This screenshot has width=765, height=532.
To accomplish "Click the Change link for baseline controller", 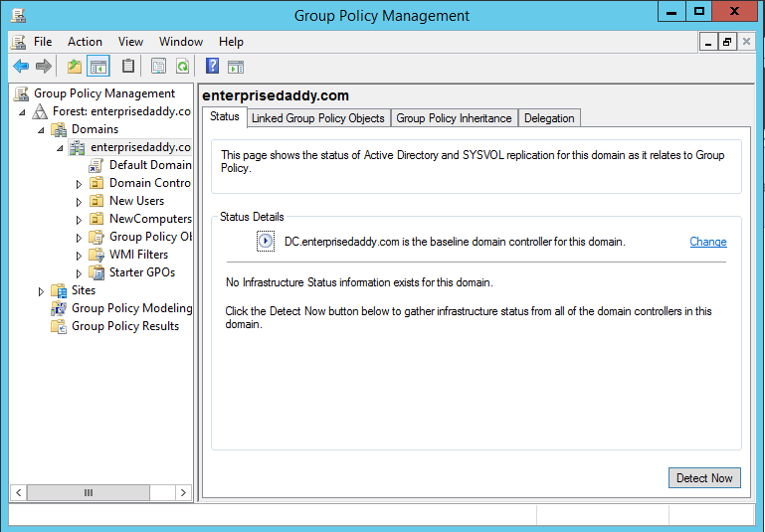I will (707, 242).
